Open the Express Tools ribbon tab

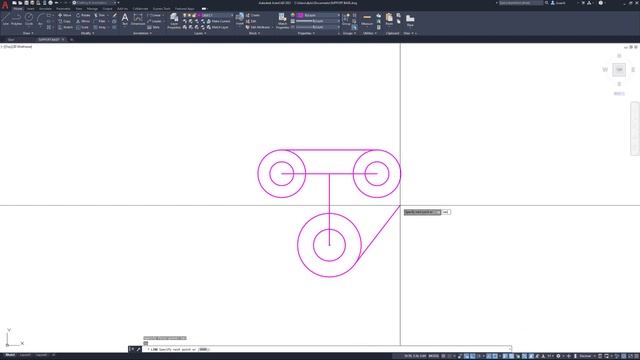pos(161,9)
